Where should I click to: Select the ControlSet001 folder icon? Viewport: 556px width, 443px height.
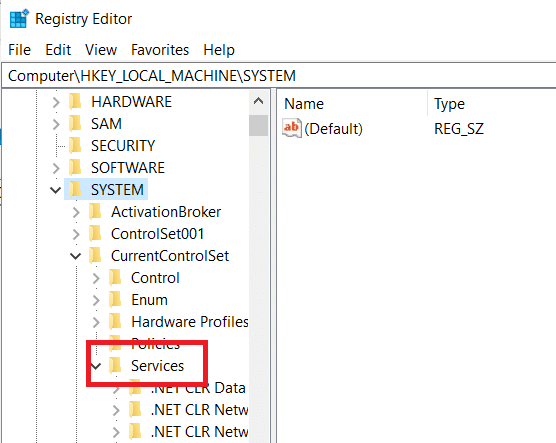tap(95, 234)
